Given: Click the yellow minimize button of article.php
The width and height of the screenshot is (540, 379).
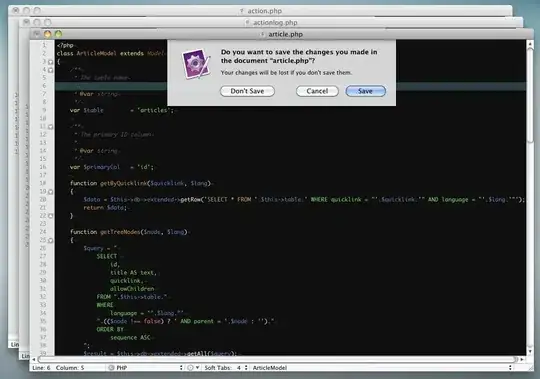Looking at the screenshot, I should [48, 34].
